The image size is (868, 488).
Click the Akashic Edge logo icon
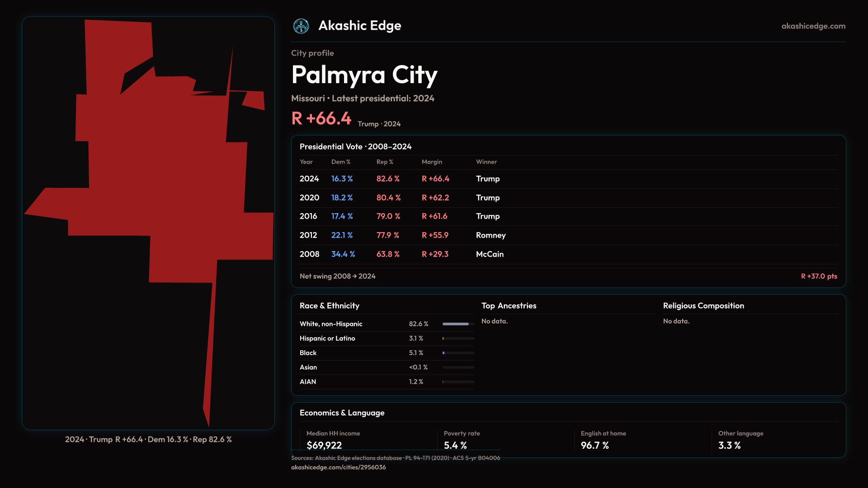click(301, 26)
